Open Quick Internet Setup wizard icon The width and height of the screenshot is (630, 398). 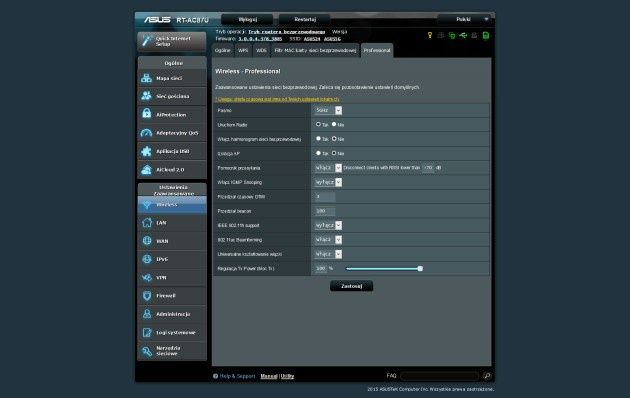pos(147,41)
